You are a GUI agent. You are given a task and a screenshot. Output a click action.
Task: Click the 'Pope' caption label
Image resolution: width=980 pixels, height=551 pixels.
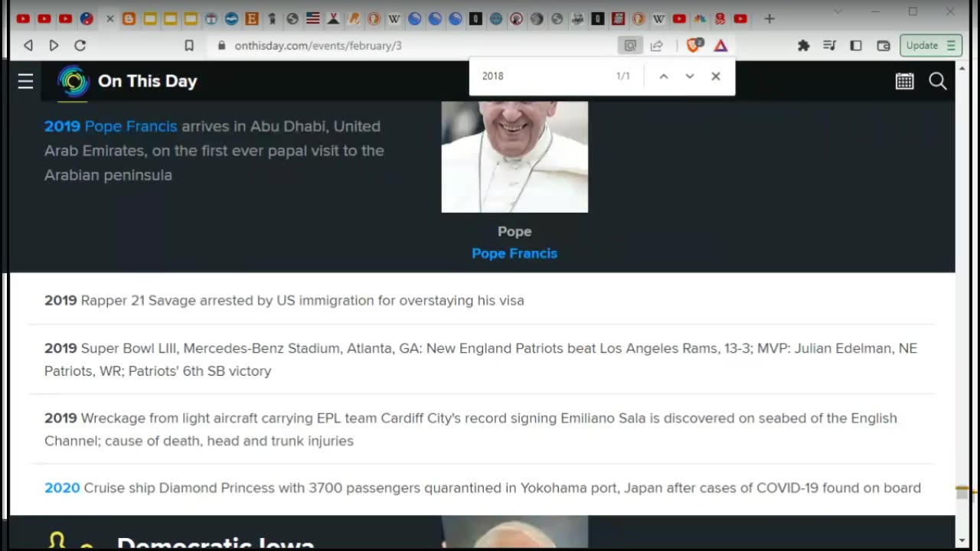tap(514, 231)
